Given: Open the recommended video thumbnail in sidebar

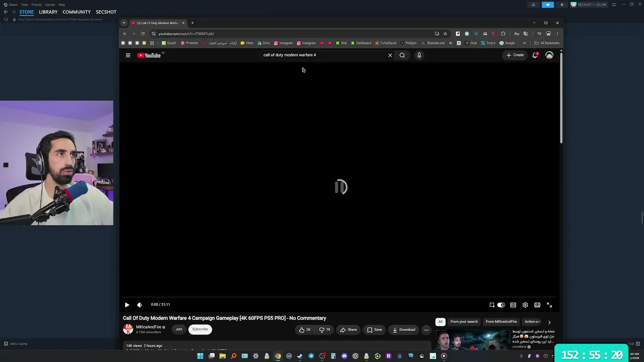Looking at the screenshot, I should tap(472, 340).
